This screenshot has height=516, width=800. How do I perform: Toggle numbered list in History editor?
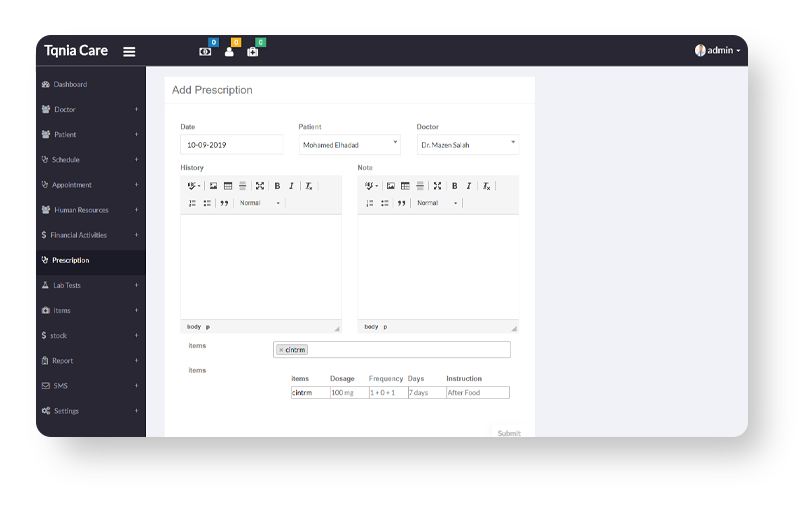click(x=192, y=203)
